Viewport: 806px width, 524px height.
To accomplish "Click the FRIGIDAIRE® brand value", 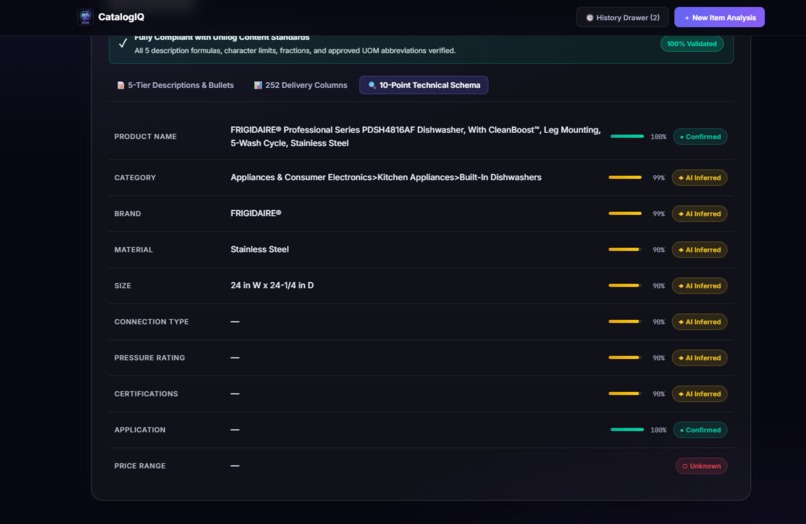I will 255,213.
